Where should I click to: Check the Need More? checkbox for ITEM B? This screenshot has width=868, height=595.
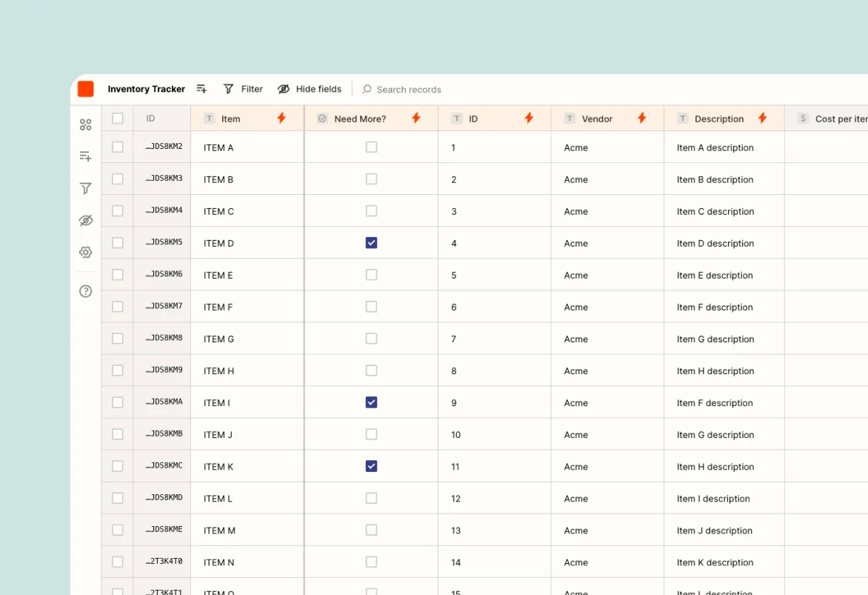371,179
